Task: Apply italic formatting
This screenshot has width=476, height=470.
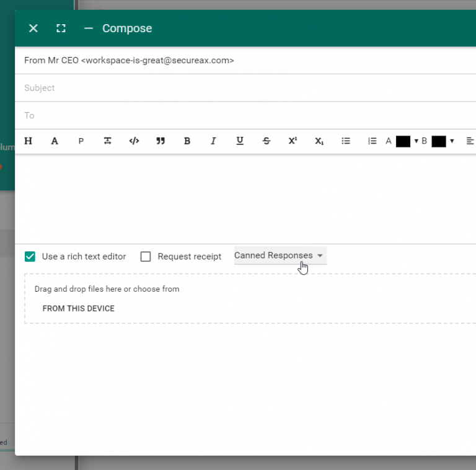Action: point(213,141)
